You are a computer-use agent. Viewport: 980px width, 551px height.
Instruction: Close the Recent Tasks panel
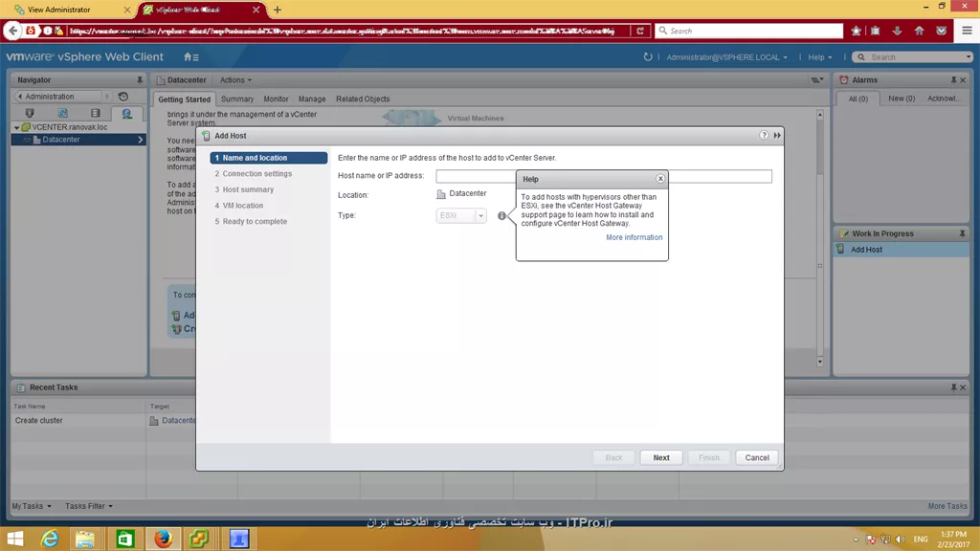963,387
